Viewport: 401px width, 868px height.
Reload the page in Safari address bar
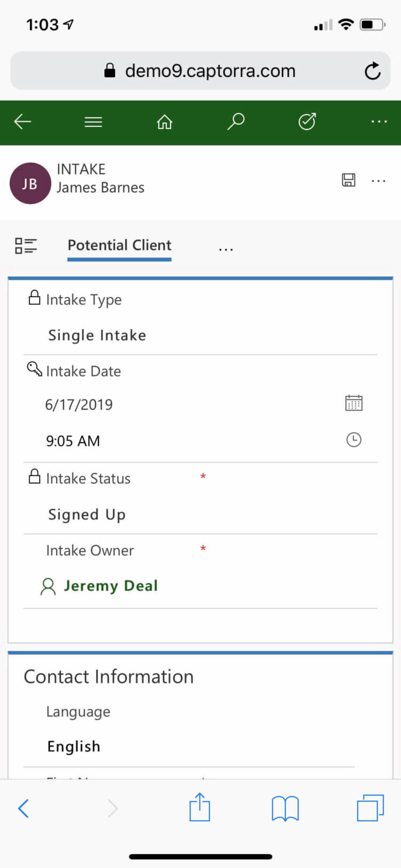click(372, 71)
